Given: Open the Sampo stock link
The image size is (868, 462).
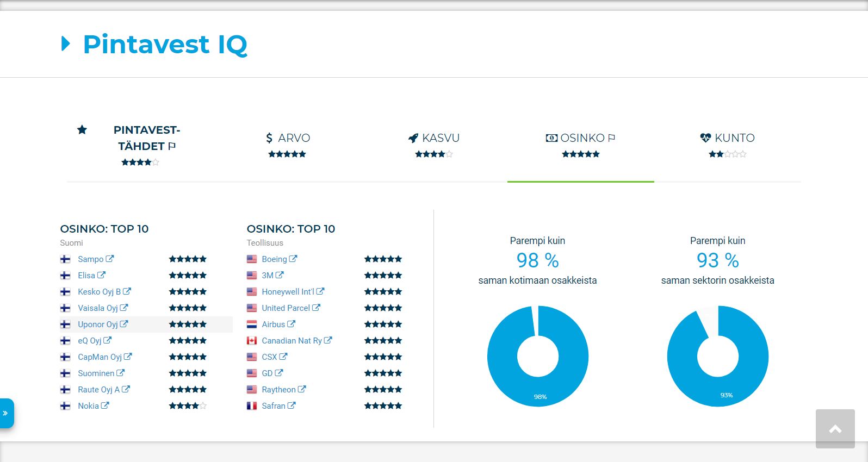Looking at the screenshot, I should point(96,259).
